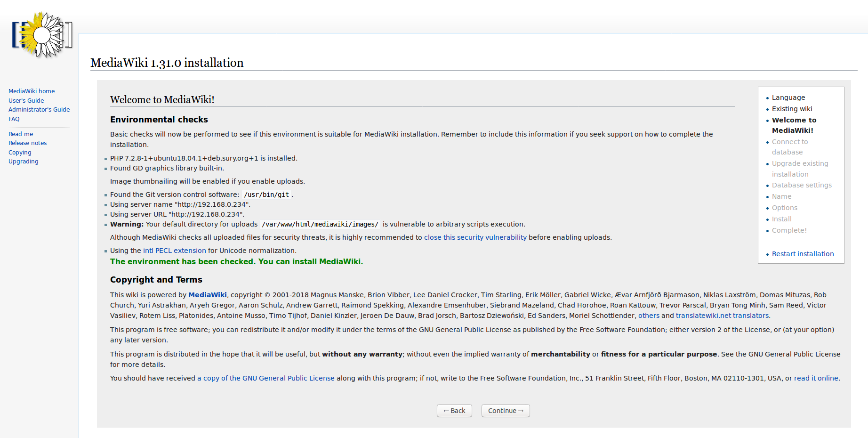Viewport: 868px width, 438px height.
Task: Click the 'Welcome to MediaWiki!' page heading
Action: [x=162, y=99]
